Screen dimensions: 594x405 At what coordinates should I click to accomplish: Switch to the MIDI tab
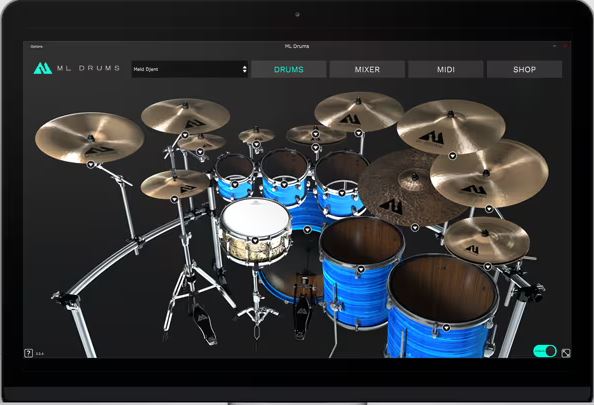446,69
